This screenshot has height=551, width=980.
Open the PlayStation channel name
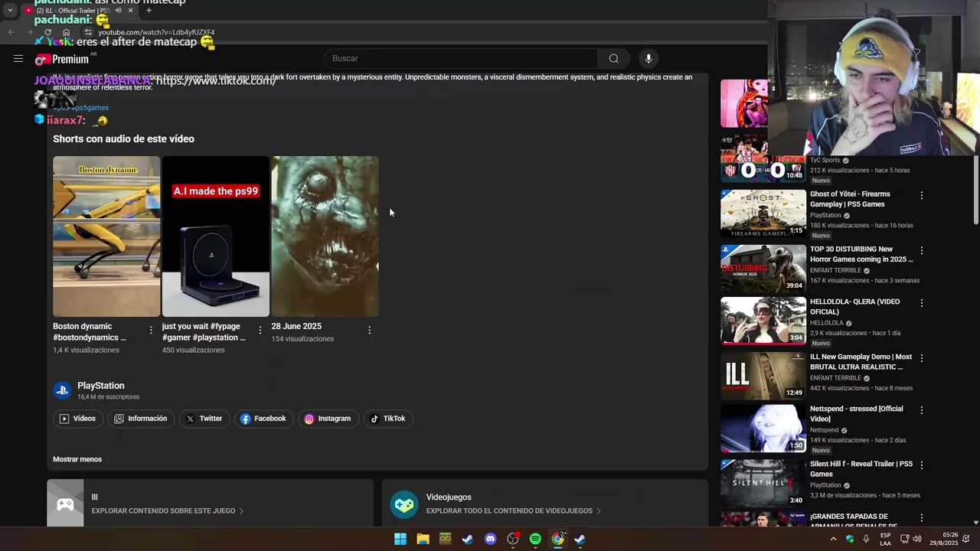[x=100, y=386]
